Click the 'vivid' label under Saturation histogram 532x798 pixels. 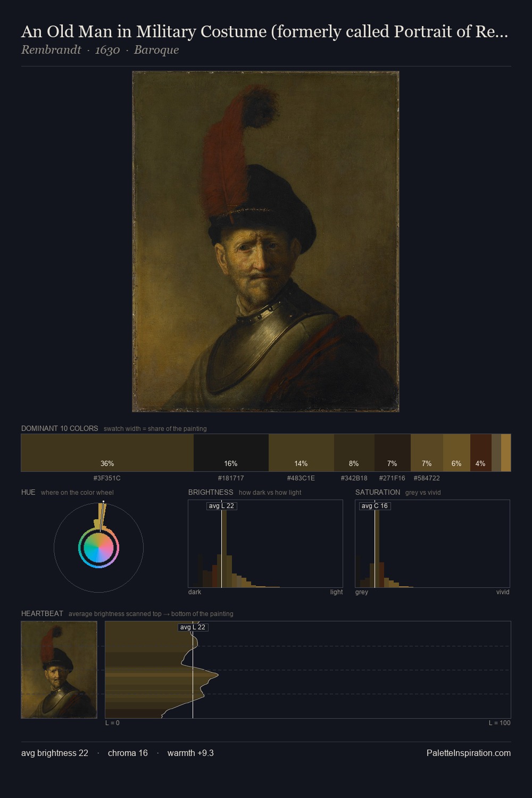[x=503, y=592]
